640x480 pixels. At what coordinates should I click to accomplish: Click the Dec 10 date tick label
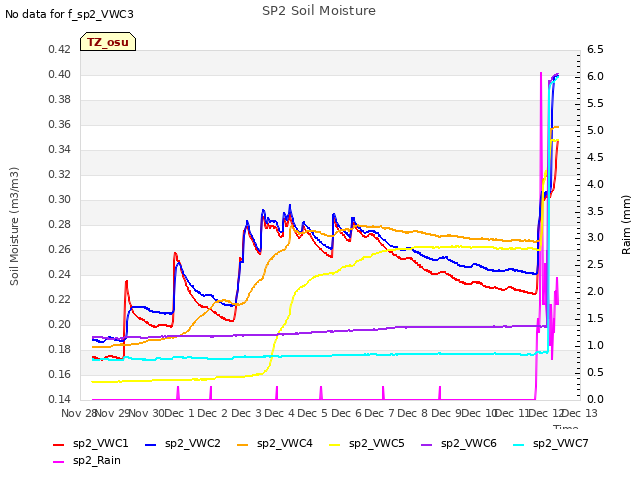(478, 413)
